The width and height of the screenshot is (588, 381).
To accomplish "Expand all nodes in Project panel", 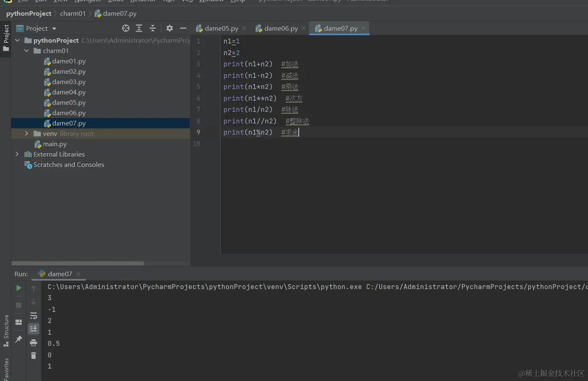I will pos(139,28).
